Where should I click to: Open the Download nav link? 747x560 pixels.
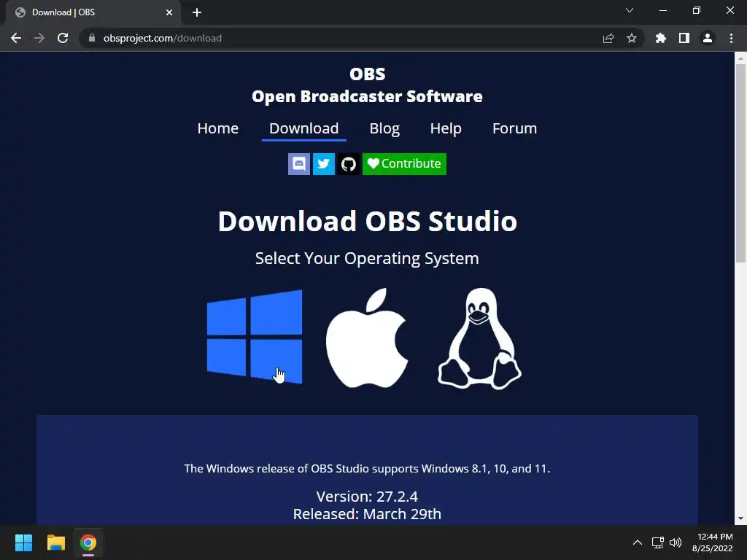tap(304, 128)
